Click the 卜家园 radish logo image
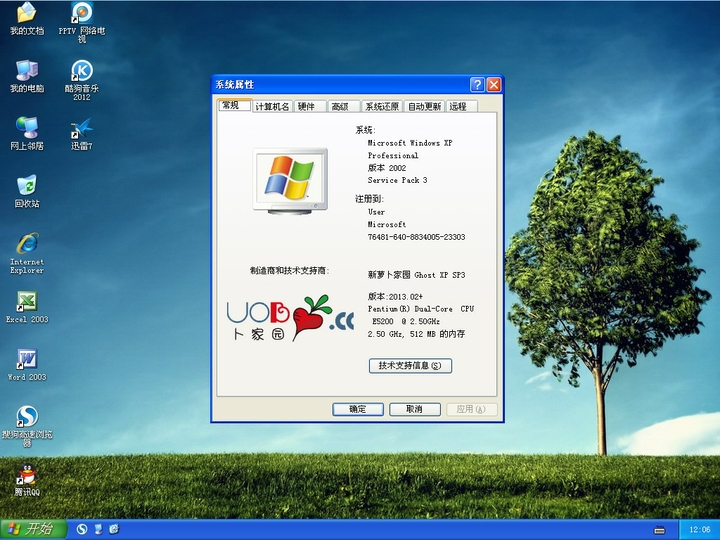 (290, 318)
